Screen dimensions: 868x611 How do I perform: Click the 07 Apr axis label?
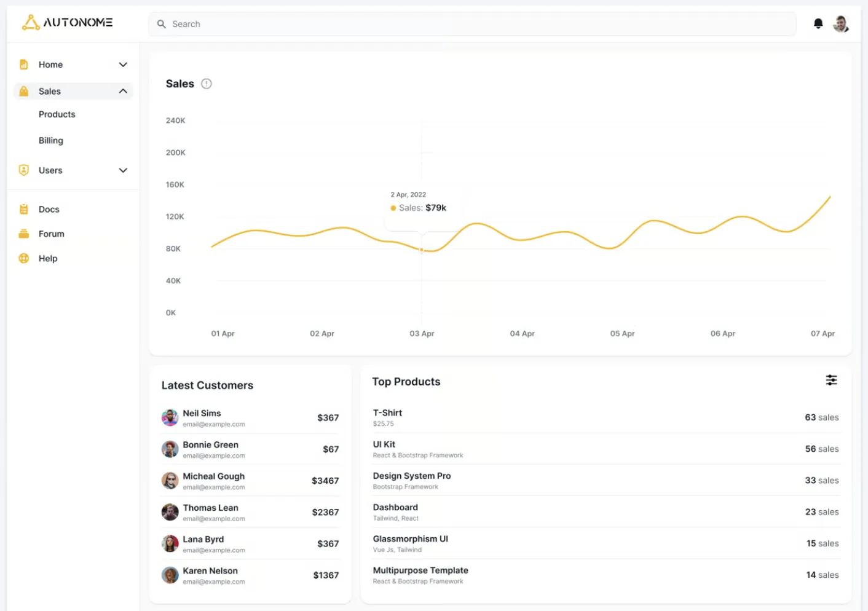[x=823, y=334]
